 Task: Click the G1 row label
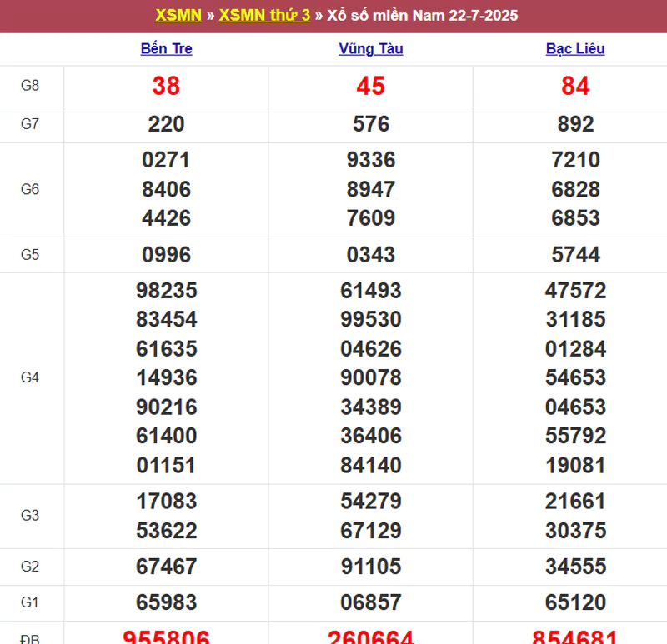[30, 602]
